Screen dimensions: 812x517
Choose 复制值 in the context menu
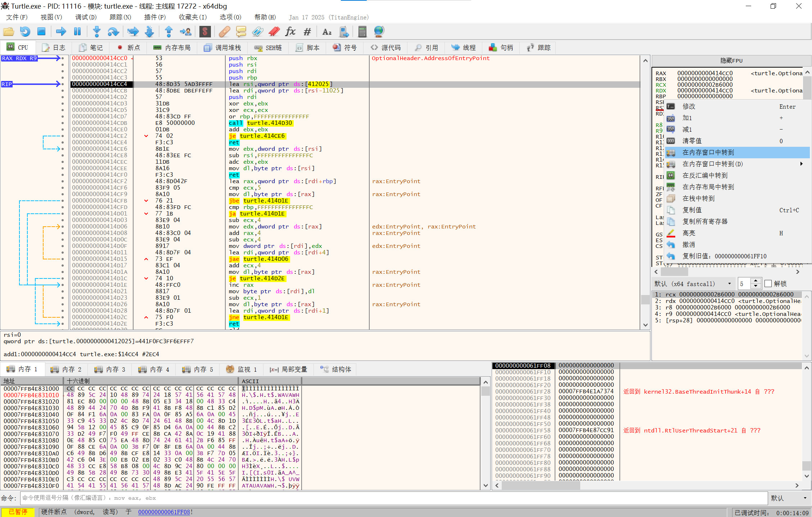coord(737,210)
